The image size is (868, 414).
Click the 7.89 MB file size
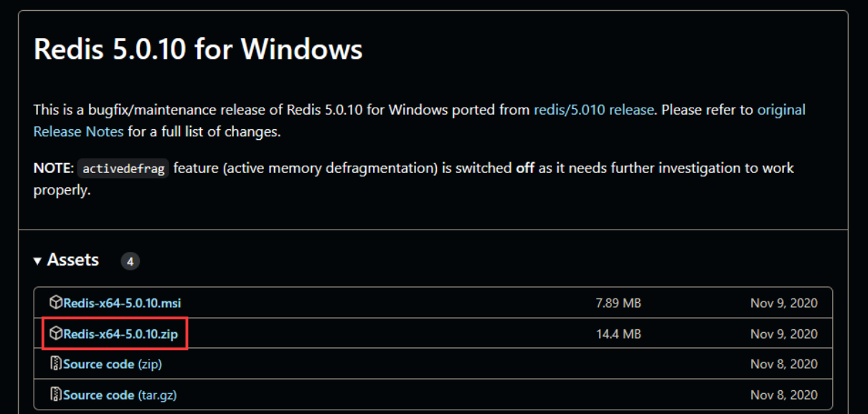click(x=618, y=303)
